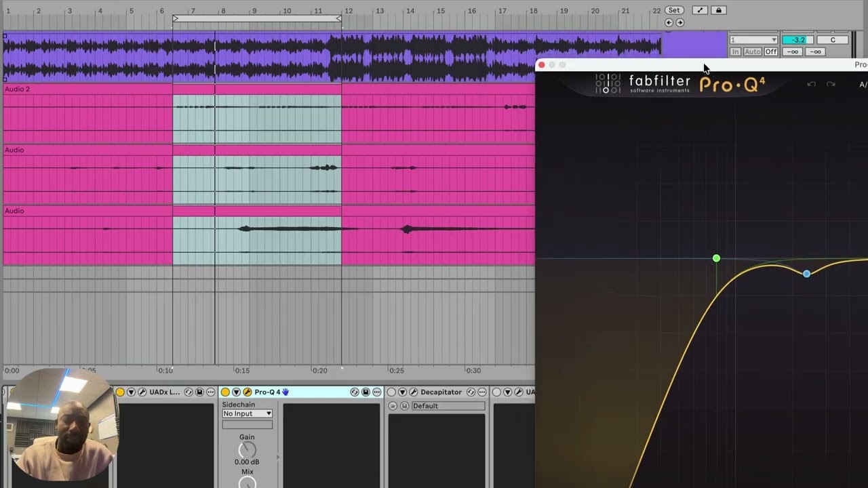Jump to previous locator arrow
This screenshot has height=488, width=868.
coord(669,22)
